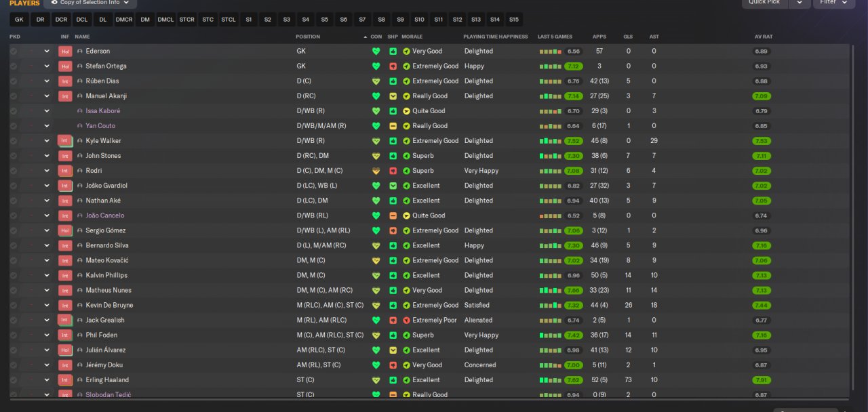Click the person icon beside Kyle Walker
The height and width of the screenshot is (412, 868).
80,140
